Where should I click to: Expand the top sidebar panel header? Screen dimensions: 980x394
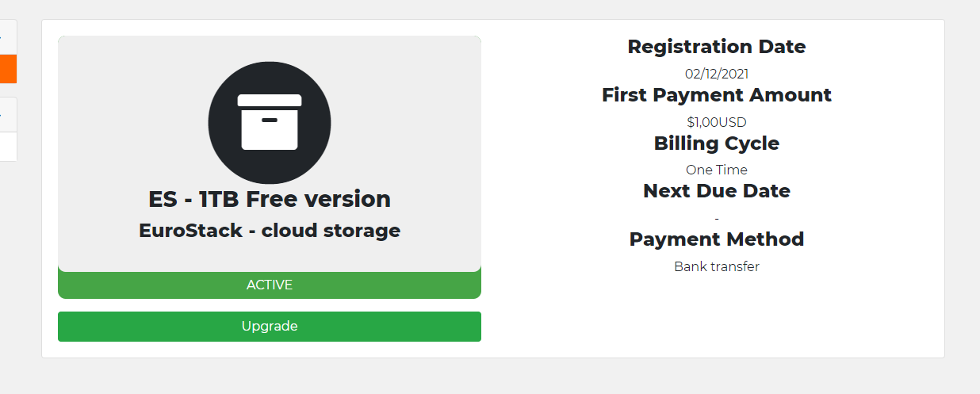pyautogui.click(x=8, y=37)
